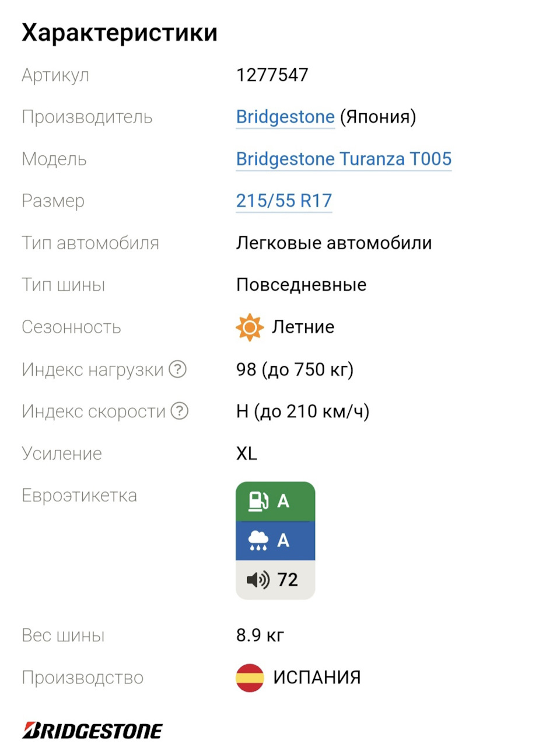
Task: Click the Характеристики heading
Action: coord(120,33)
